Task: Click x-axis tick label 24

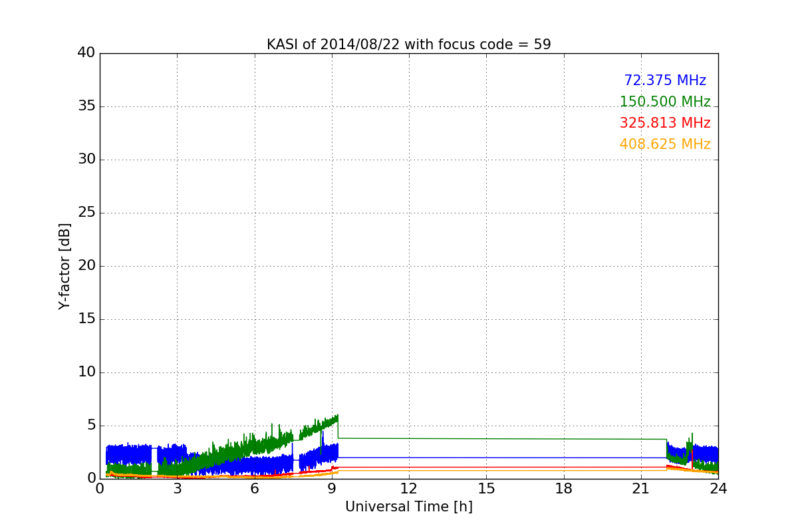Action: [x=718, y=489]
